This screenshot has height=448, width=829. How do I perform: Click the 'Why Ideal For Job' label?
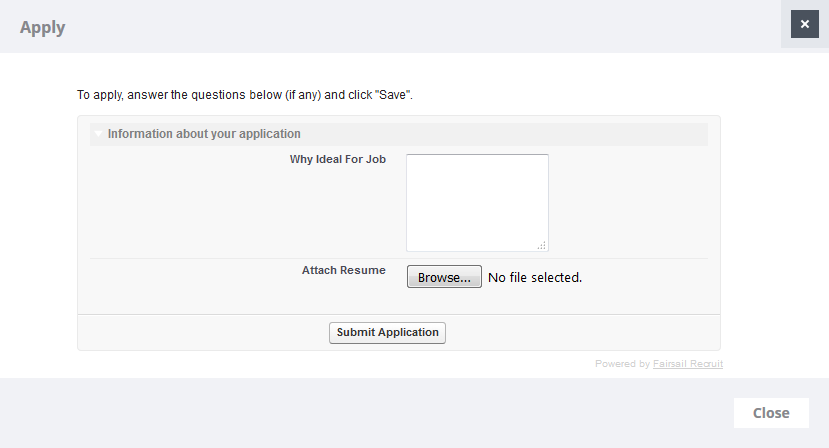tap(337, 160)
